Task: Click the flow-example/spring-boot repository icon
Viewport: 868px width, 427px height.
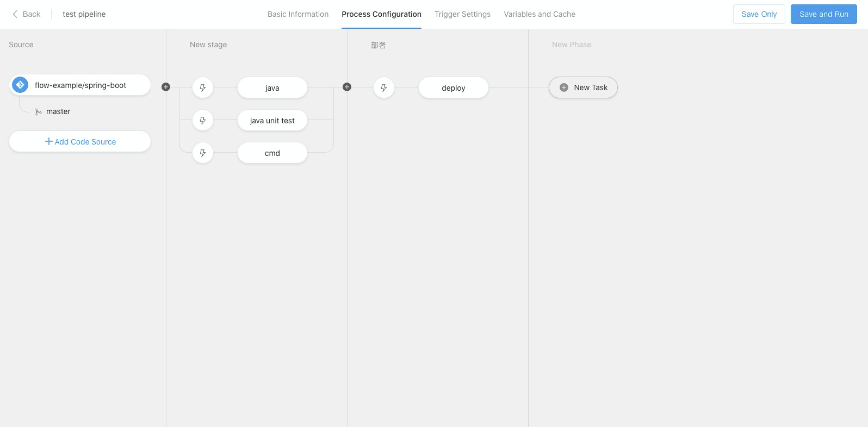Action: (x=20, y=85)
